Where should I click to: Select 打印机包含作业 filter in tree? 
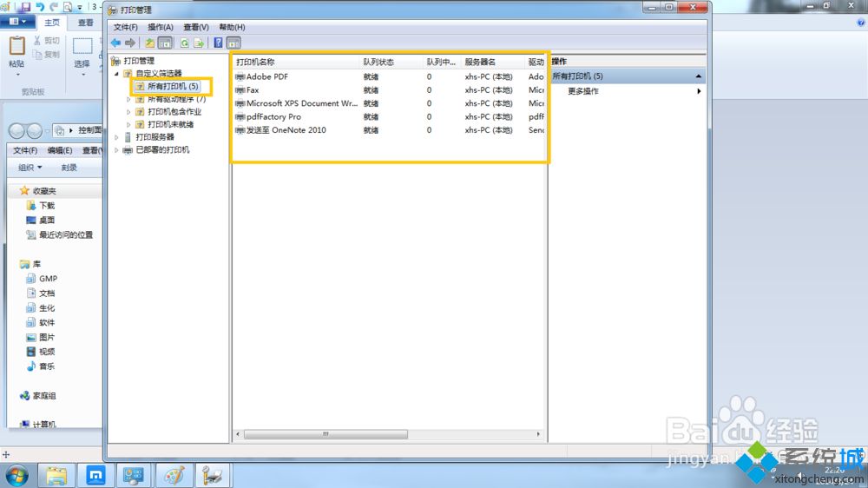click(174, 111)
